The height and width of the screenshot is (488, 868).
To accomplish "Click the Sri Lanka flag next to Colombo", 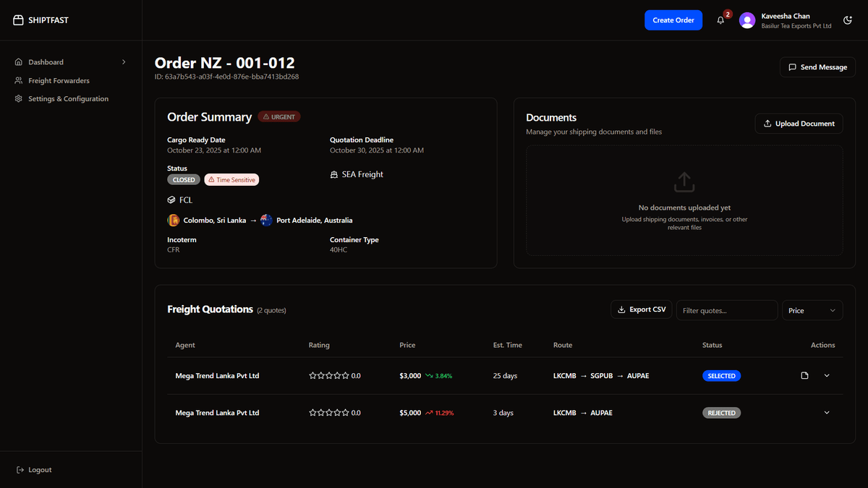I will (x=173, y=220).
